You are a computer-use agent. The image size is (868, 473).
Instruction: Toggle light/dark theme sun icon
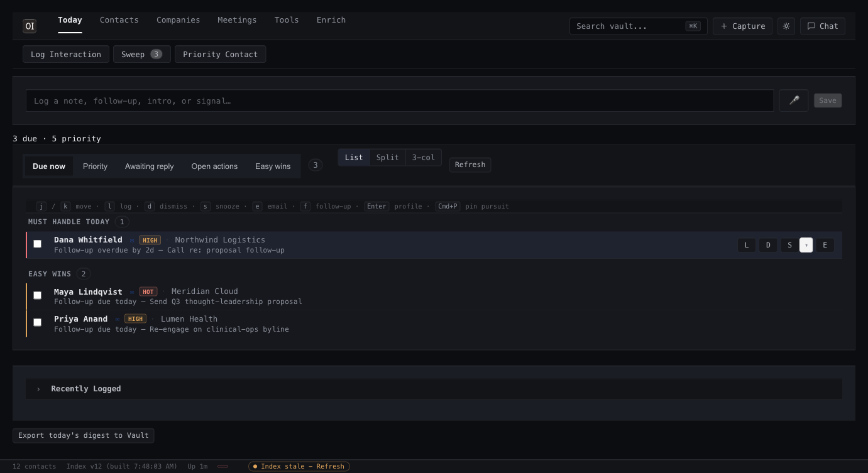pos(786,26)
